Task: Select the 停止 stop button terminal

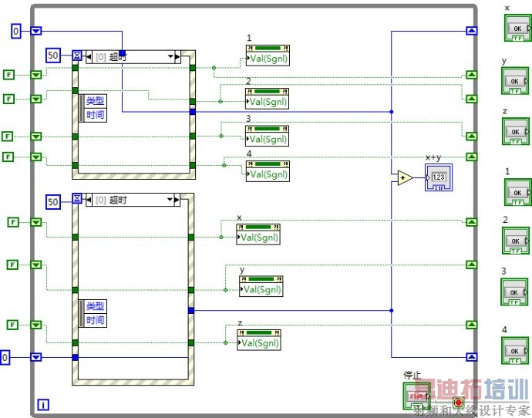Action: coord(416,396)
